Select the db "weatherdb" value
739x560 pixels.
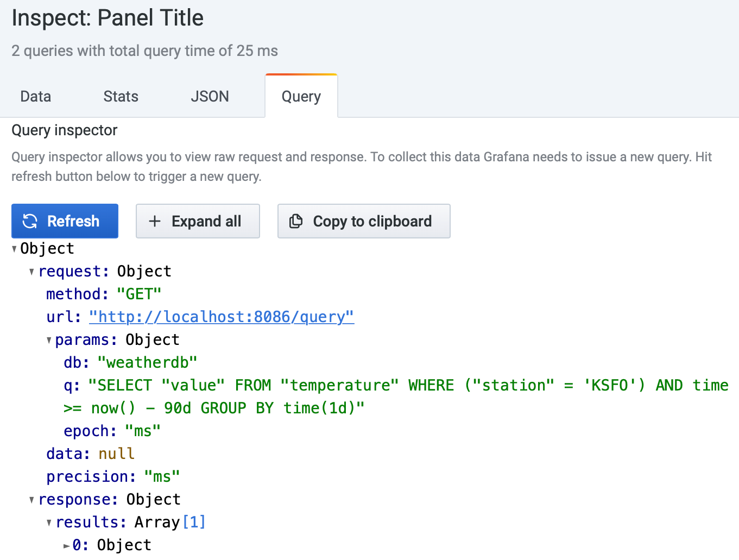pos(147,362)
